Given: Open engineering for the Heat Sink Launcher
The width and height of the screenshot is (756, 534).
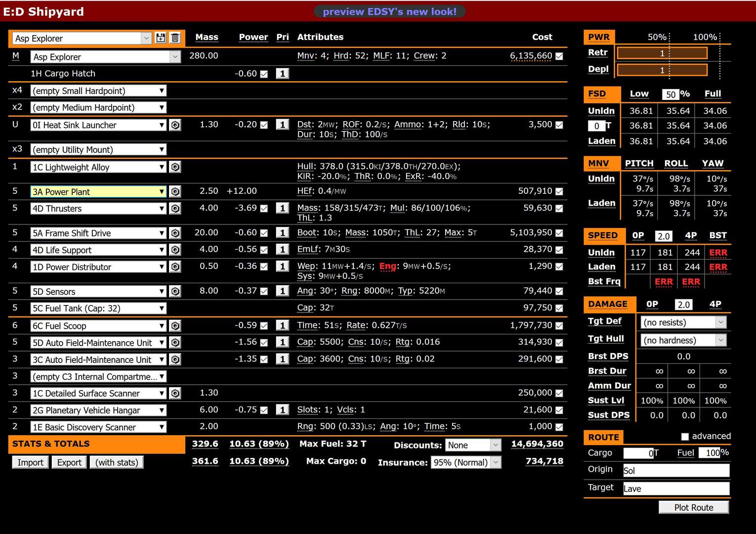Looking at the screenshot, I should [x=175, y=125].
